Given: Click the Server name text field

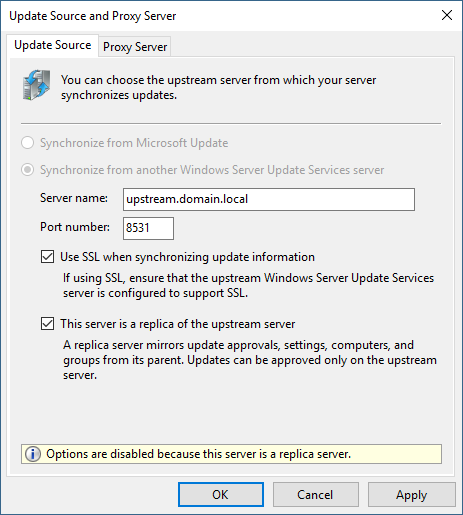Looking at the screenshot, I should (269, 199).
